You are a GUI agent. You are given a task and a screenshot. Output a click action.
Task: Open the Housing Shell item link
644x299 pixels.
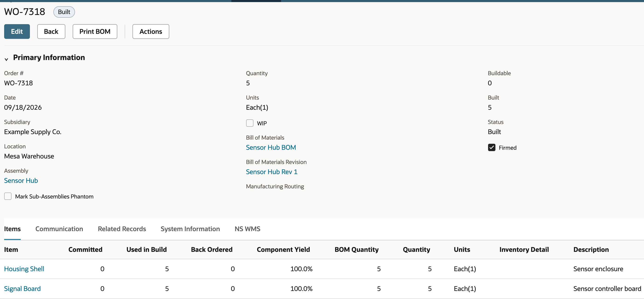click(24, 269)
